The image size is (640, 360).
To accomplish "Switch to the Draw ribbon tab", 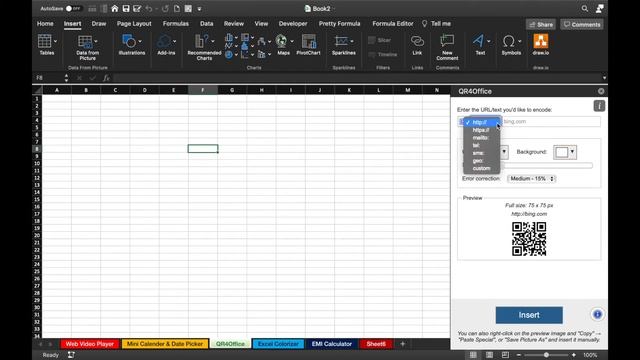I will click(x=99, y=24).
